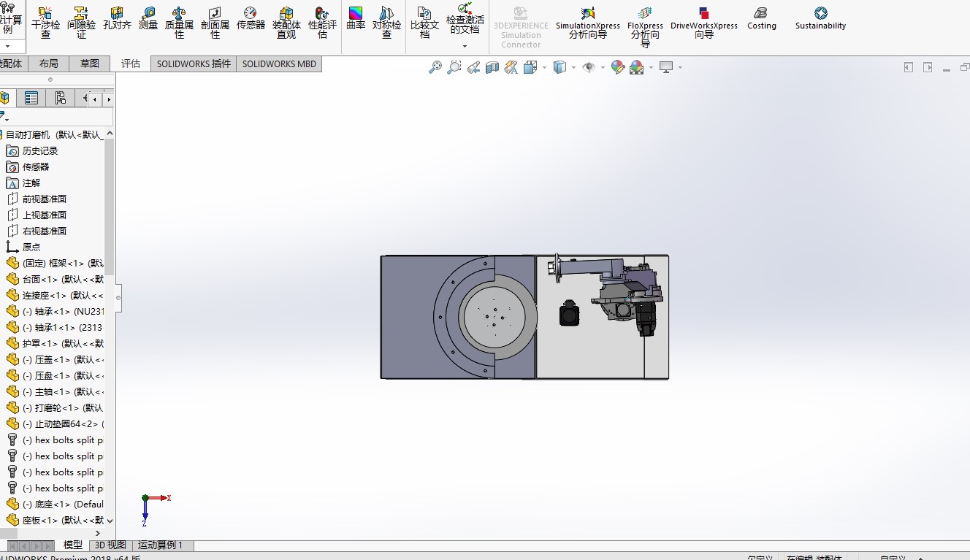
Task: Toggle Curvature (曲率) display
Action: pyautogui.click(x=356, y=18)
